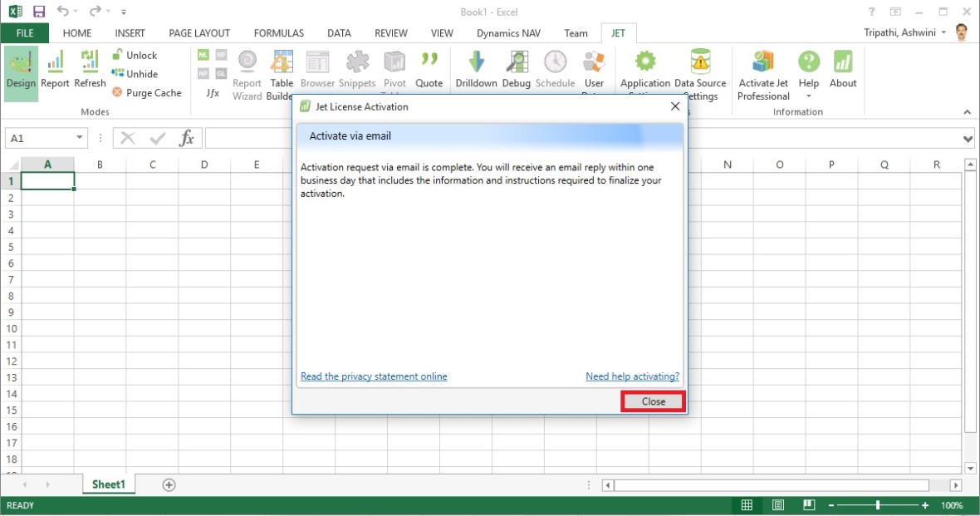The height and width of the screenshot is (516, 980).
Task: Expand the Name Box dropdown
Action: click(x=81, y=138)
